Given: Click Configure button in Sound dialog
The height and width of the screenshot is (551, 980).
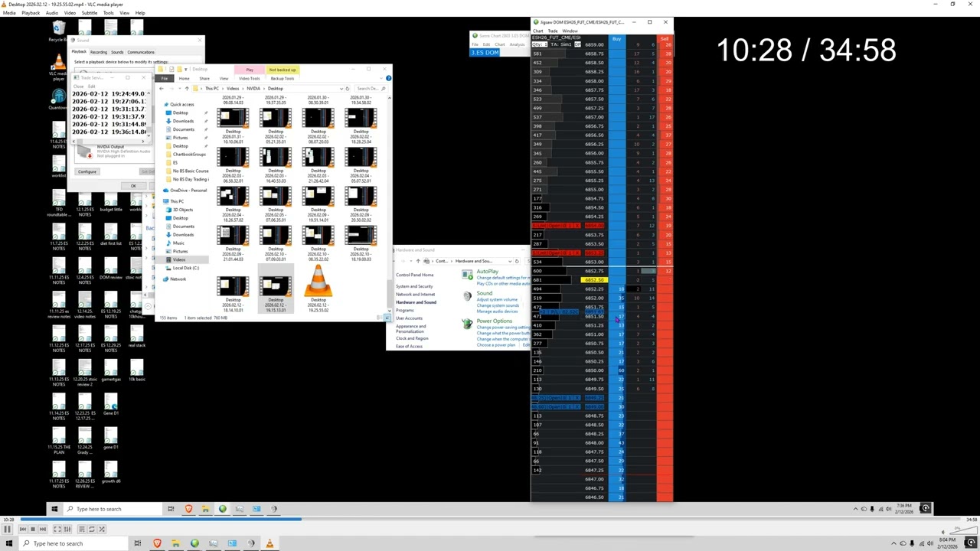Looking at the screenshot, I should (x=87, y=171).
